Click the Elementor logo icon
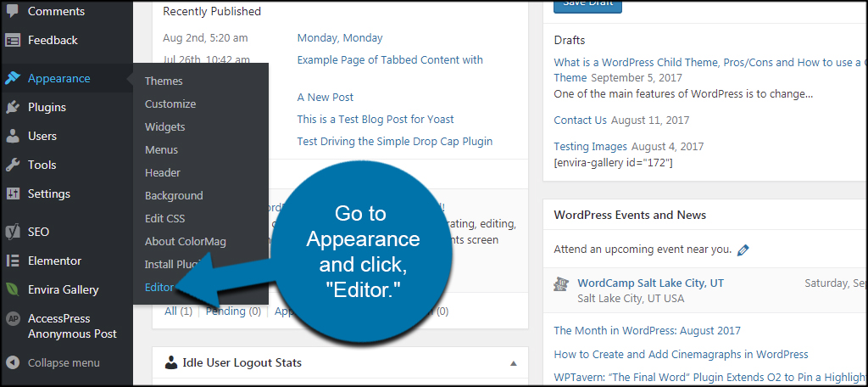Image resolution: width=868 pixels, height=387 pixels. point(12,261)
